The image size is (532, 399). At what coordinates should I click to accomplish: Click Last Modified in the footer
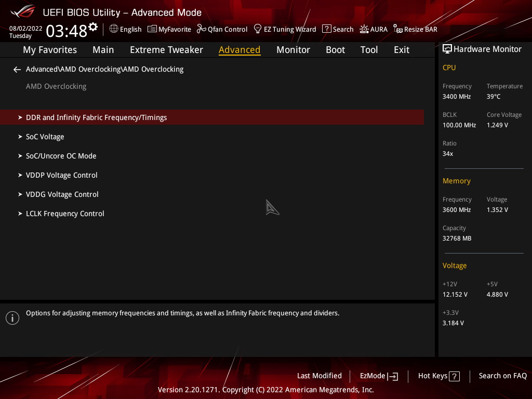320,376
